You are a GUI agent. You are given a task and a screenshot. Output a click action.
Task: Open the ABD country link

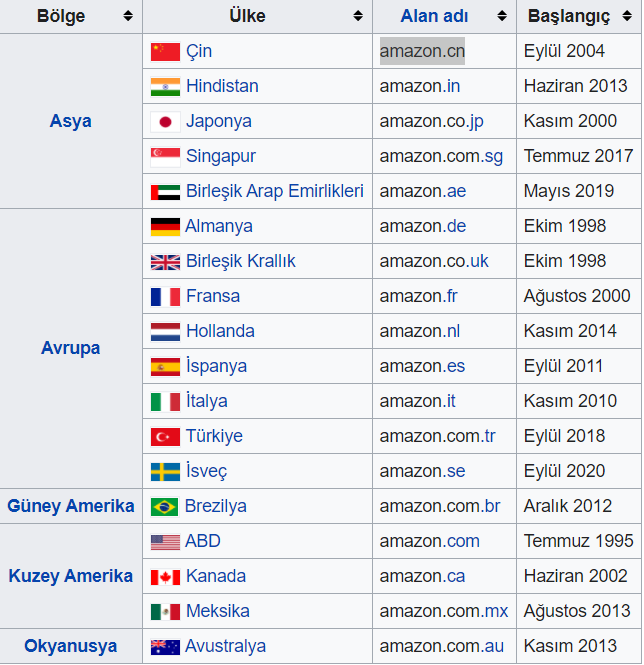pyautogui.click(x=203, y=542)
